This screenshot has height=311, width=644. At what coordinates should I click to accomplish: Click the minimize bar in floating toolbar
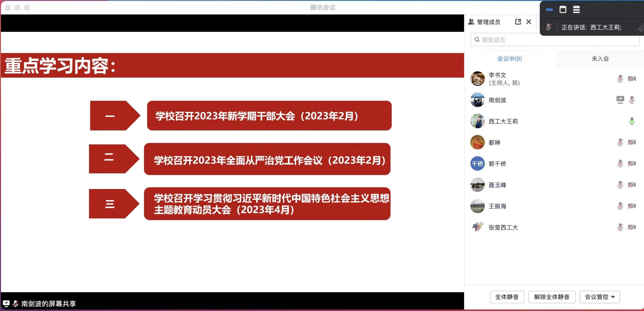(549, 10)
